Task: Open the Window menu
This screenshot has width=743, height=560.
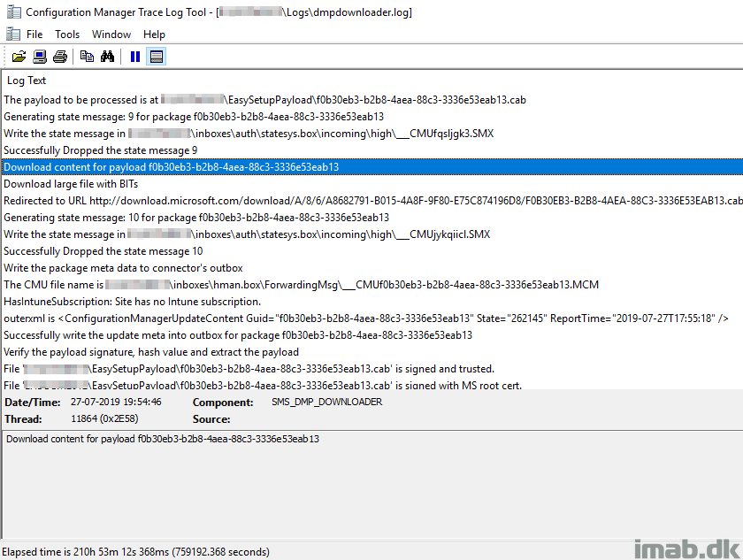Action: point(111,35)
